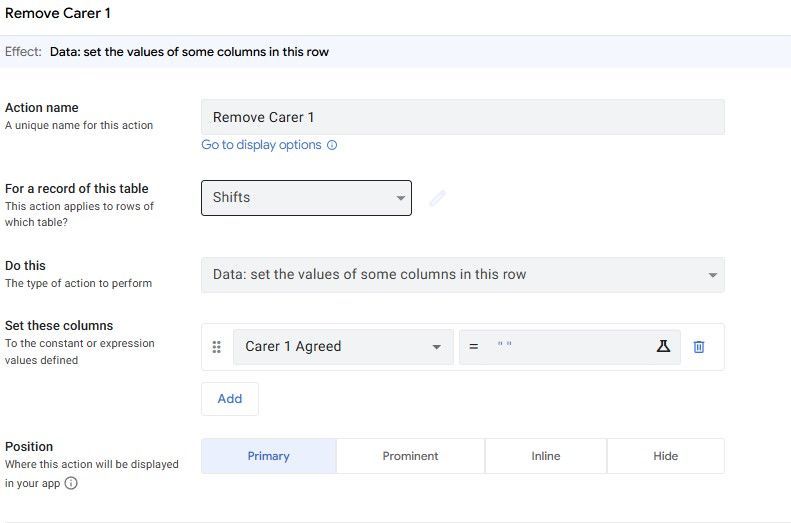Click the edit pencil next to Shifts
Image resolution: width=791 pixels, height=523 pixels.
(x=437, y=198)
